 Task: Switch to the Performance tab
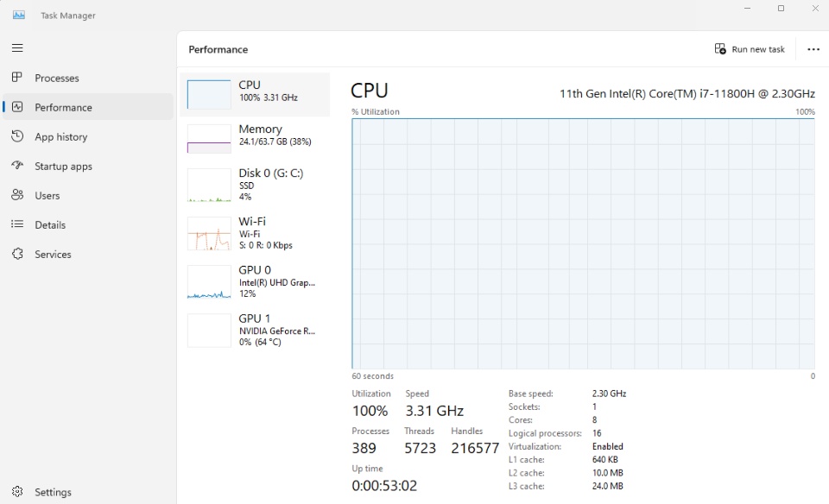point(63,107)
